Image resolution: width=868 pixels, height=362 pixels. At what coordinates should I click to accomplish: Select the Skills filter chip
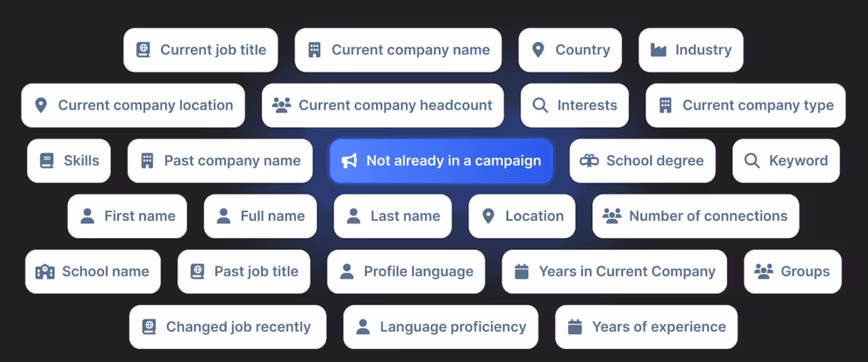click(69, 160)
